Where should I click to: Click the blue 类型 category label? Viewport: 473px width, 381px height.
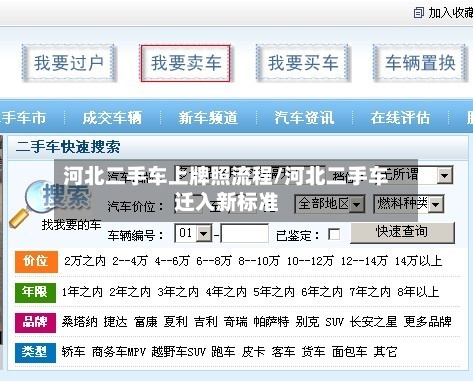coord(35,352)
